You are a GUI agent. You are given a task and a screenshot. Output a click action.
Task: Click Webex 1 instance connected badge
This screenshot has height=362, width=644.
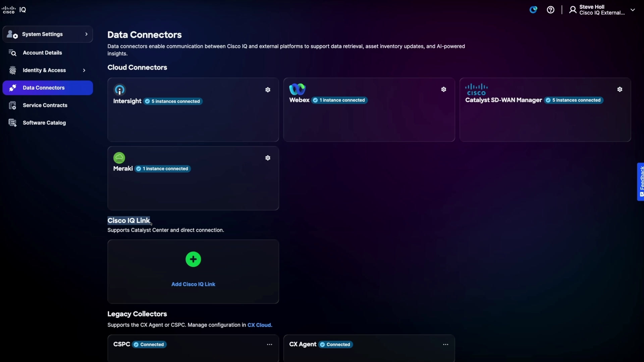click(x=339, y=100)
